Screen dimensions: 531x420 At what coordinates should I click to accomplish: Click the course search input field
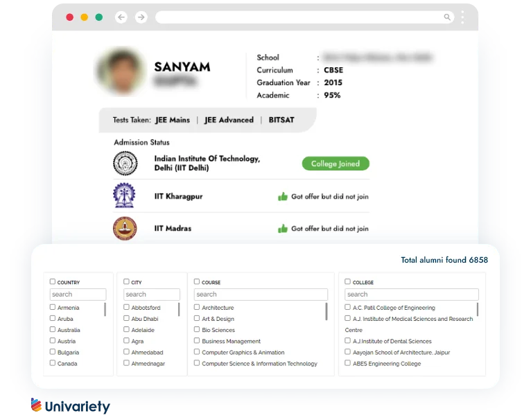point(261,295)
